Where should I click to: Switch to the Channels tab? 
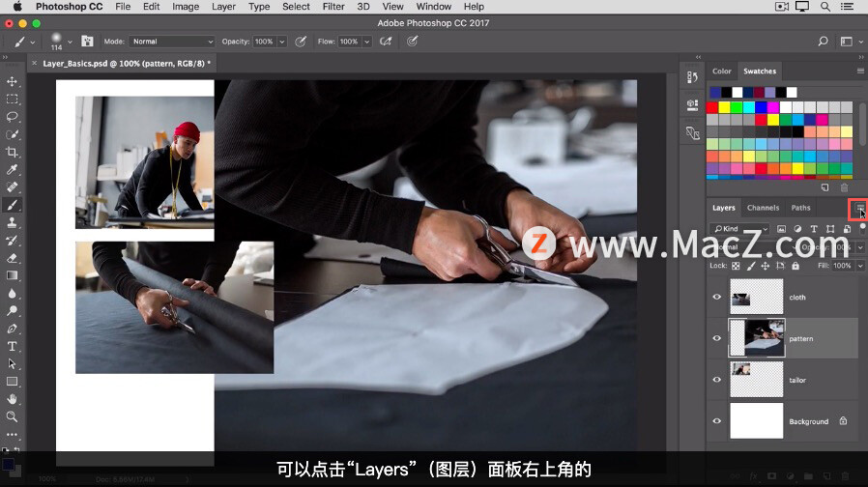763,208
